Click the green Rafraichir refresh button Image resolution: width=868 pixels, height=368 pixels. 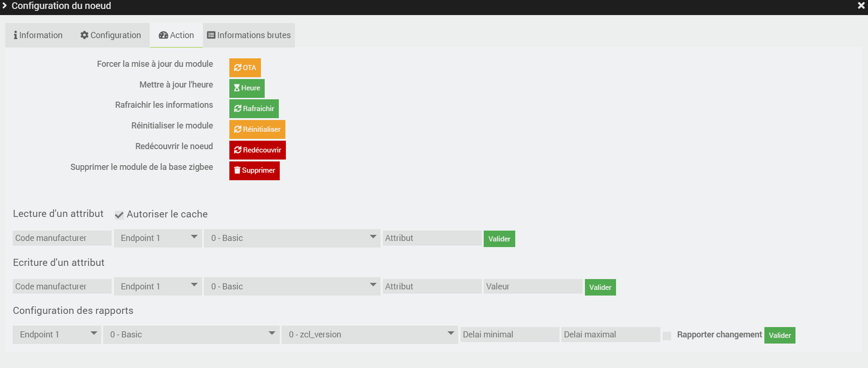pos(254,109)
